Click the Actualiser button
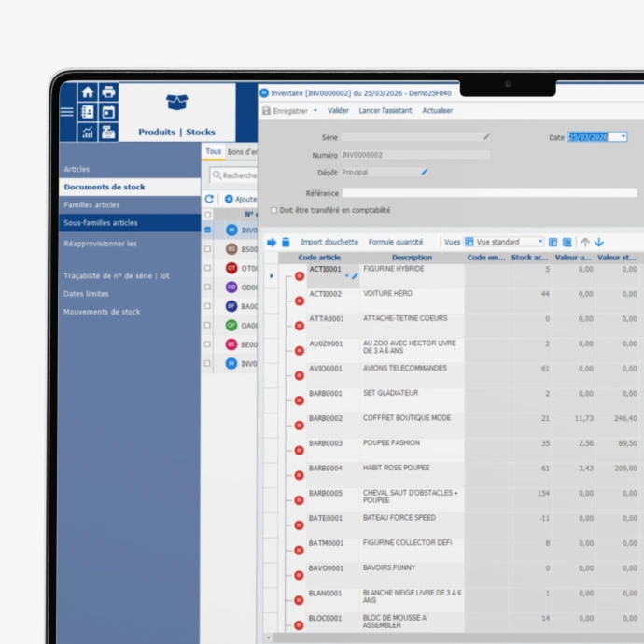The image size is (644, 644). click(x=438, y=110)
